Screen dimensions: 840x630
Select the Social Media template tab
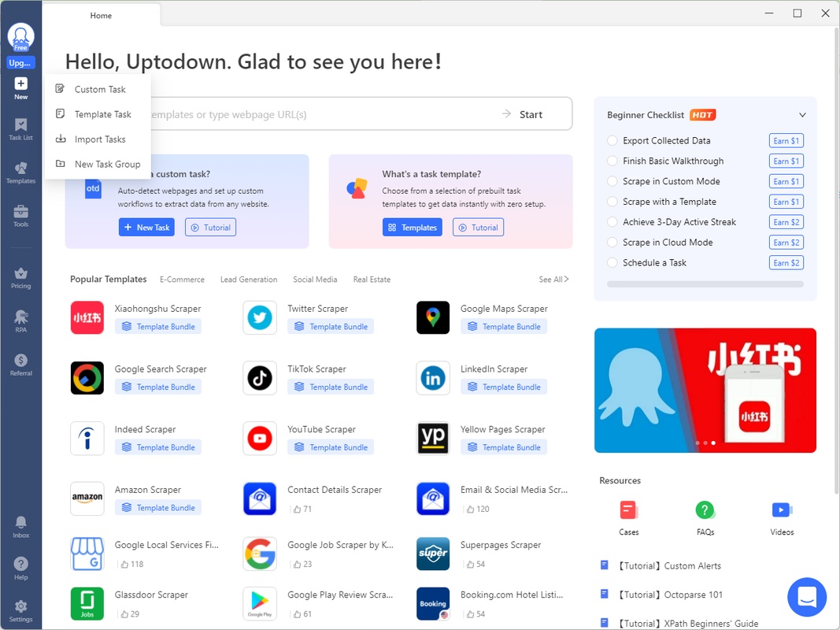coord(315,279)
